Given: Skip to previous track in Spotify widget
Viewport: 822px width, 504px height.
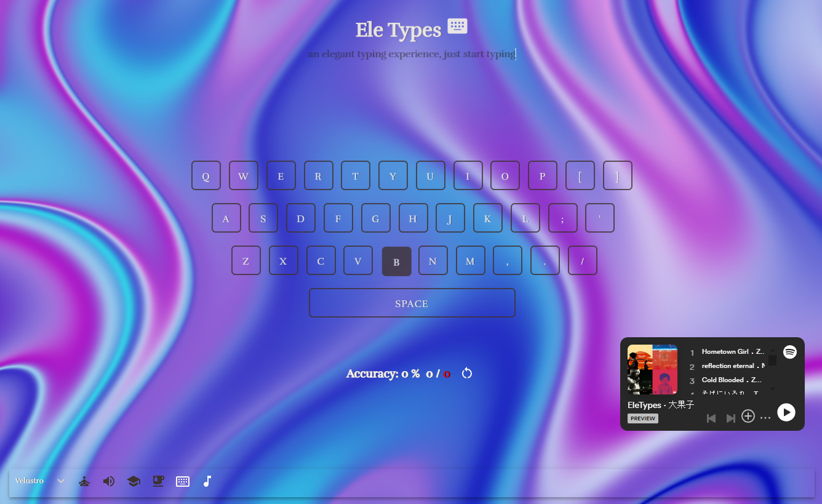Looking at the screenshot, I should tap(711, 418).
